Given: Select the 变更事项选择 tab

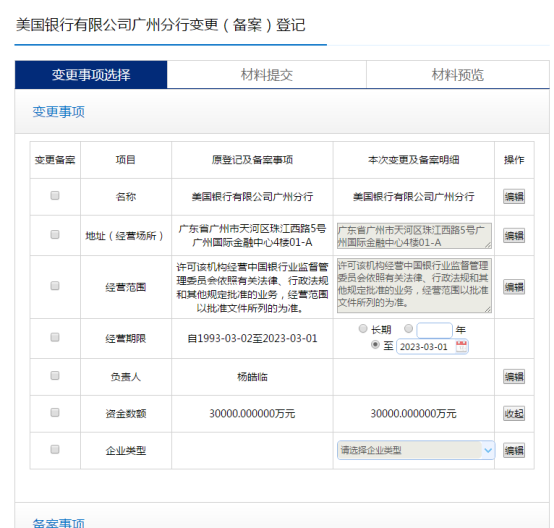Looking at the screenshot, I should 91,75.
